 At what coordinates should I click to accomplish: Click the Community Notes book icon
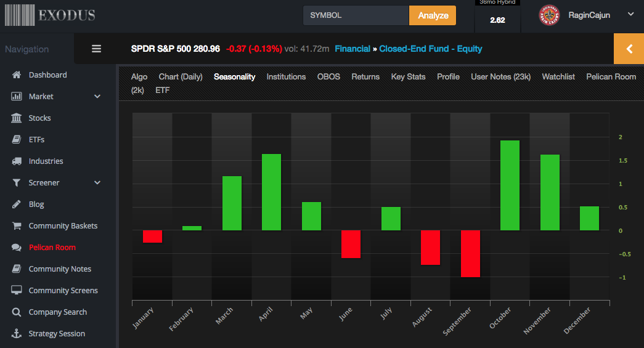click(17, 269)
